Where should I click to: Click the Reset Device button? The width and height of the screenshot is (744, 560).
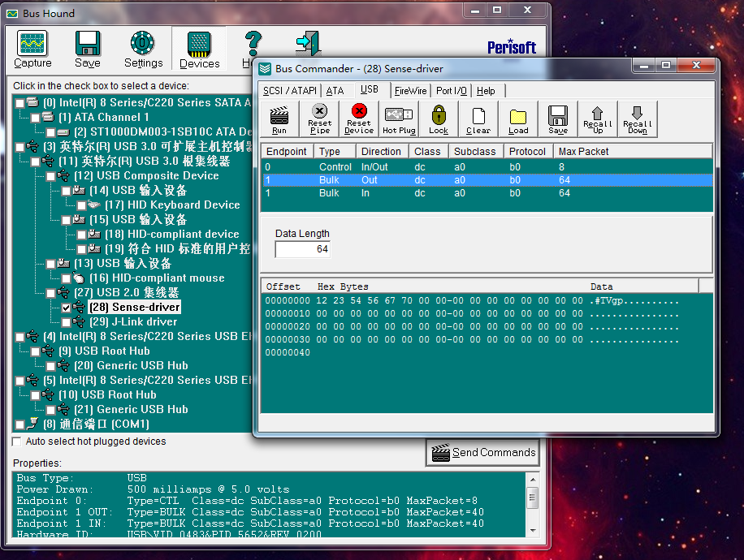(x=359, y=119)
